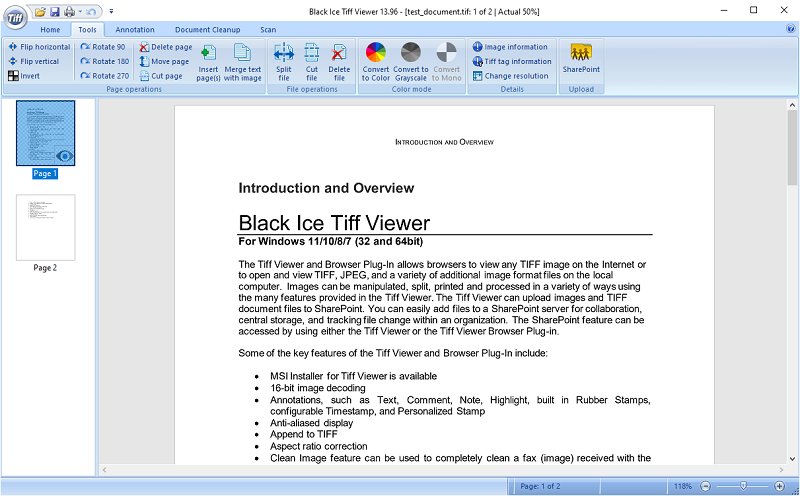Viewport: 800px width, 496px height.
Task: Open the Document Cleanup tab
Action: pos(208,30)
